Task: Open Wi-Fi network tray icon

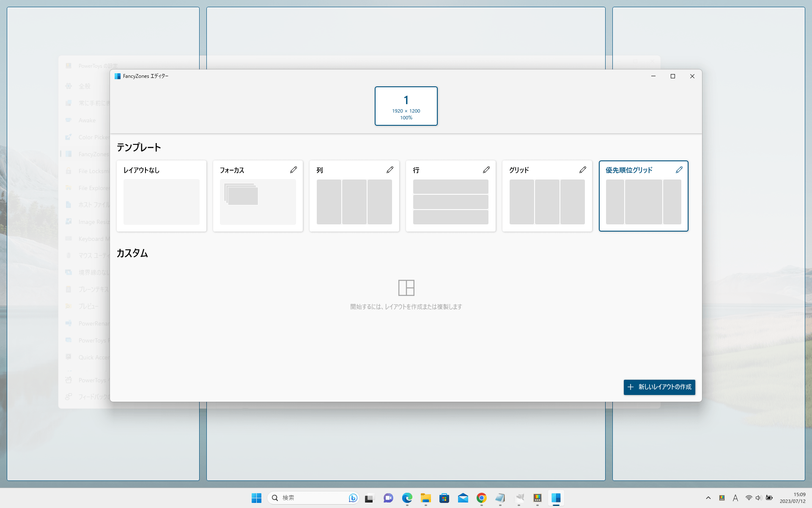Action: [x=749, y=498]
